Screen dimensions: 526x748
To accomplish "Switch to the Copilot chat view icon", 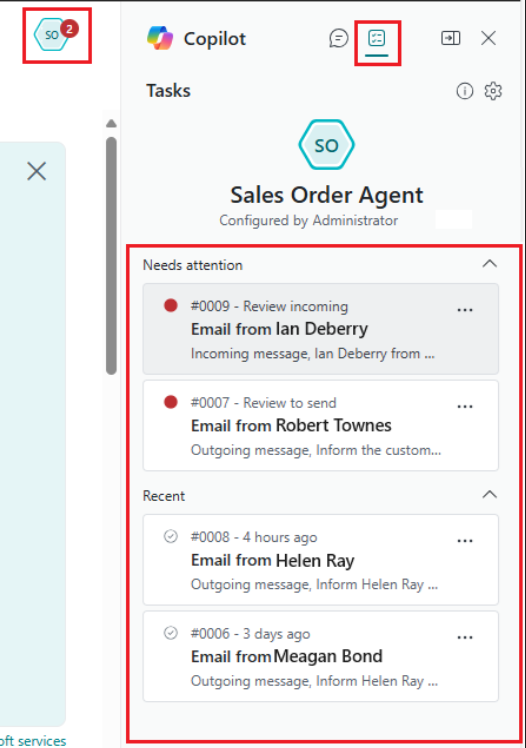I will [x=339, y=38].
